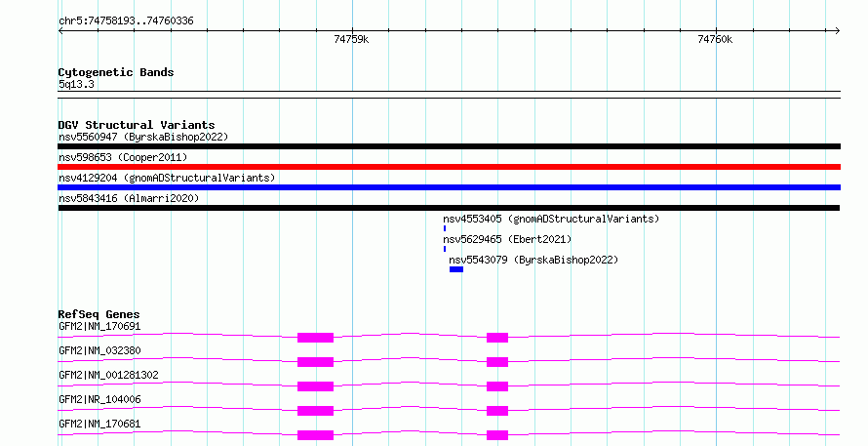Click the GFM2|NM_032380 transcript label
The height and width of the screenshot is (446, 868).
99,350
